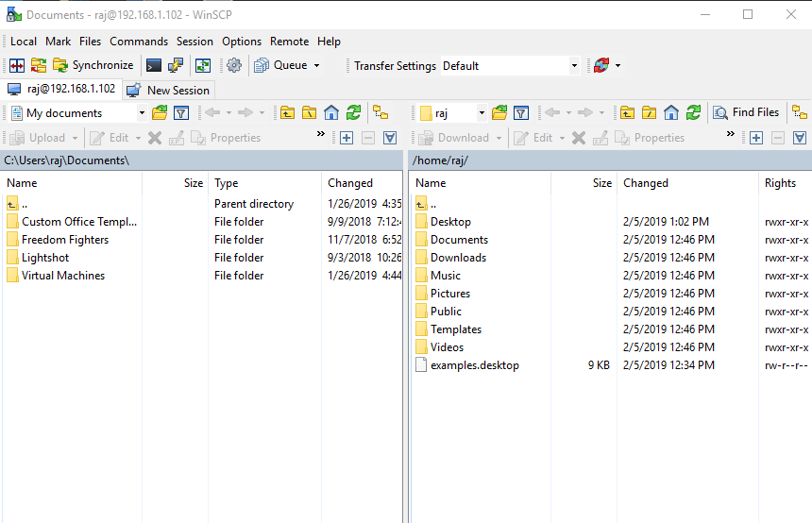The height and width of the screenshot is (523, 812).
Task: Click the red refresh session icon
Action: 601,66
